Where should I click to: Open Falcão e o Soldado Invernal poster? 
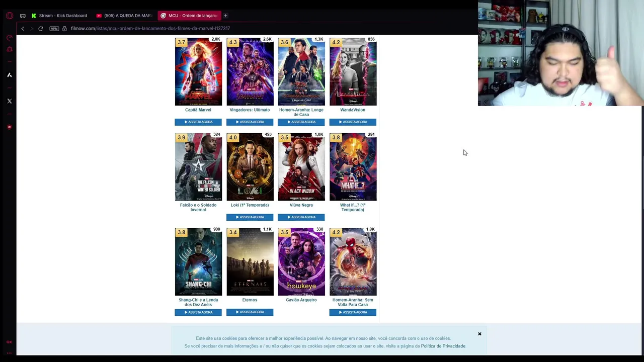click(x=198, y=167)
